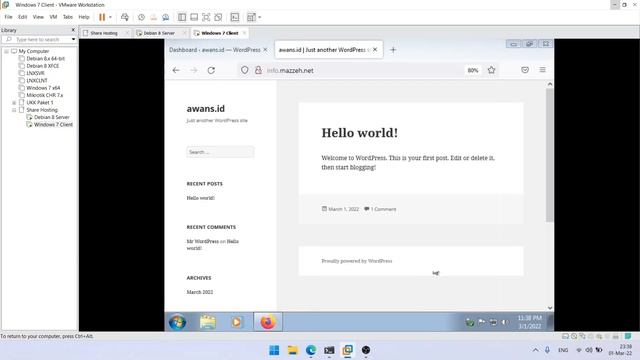Viewport: 640px width, 360px height.
Task: Close the Windows 7 Client VMware tab
Action: (244, 33)
